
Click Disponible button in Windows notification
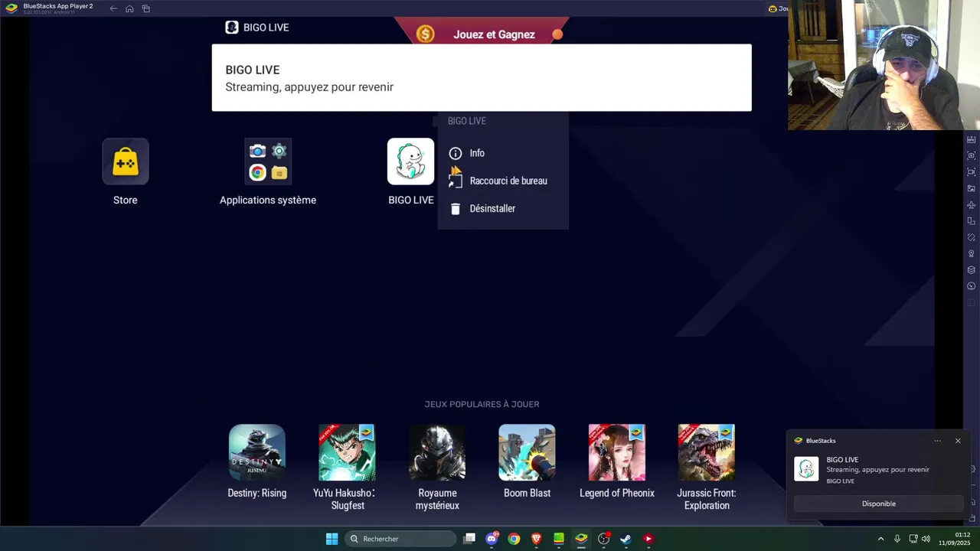878,504
